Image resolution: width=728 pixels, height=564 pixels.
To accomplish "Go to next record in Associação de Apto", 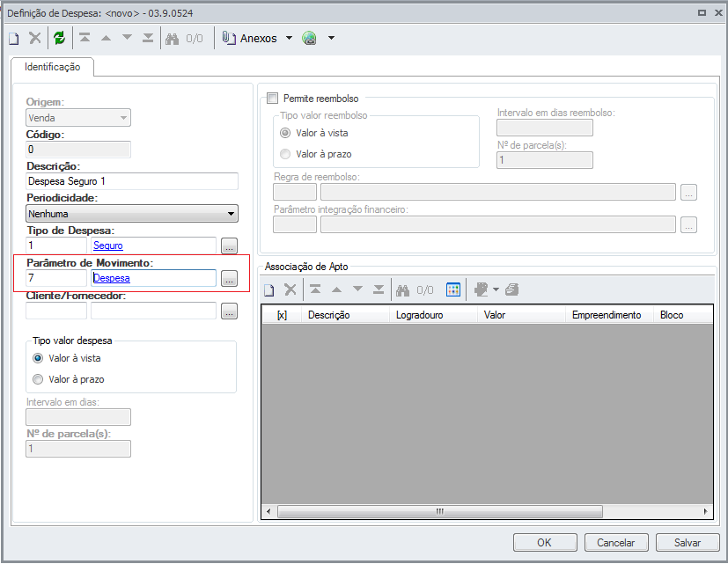I will pyautogui.click(x=357, y=289).
